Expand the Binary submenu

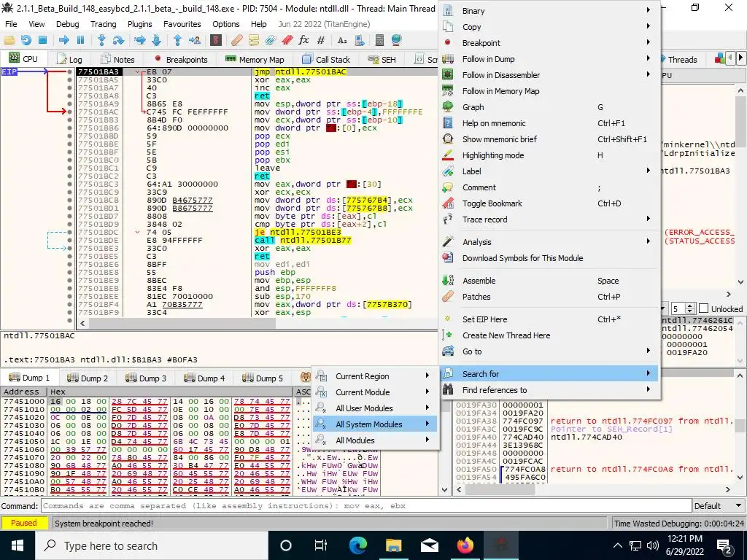tap(549, 10)
